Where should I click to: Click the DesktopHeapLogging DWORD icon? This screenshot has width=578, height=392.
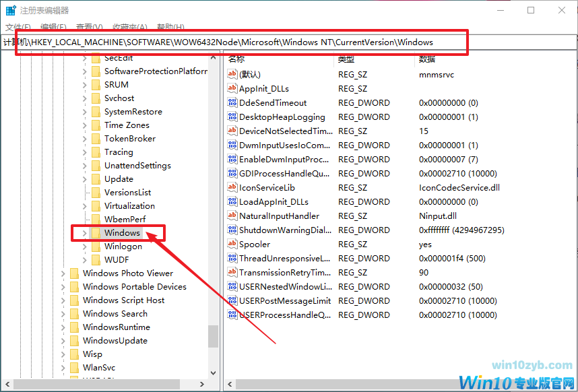232,117
